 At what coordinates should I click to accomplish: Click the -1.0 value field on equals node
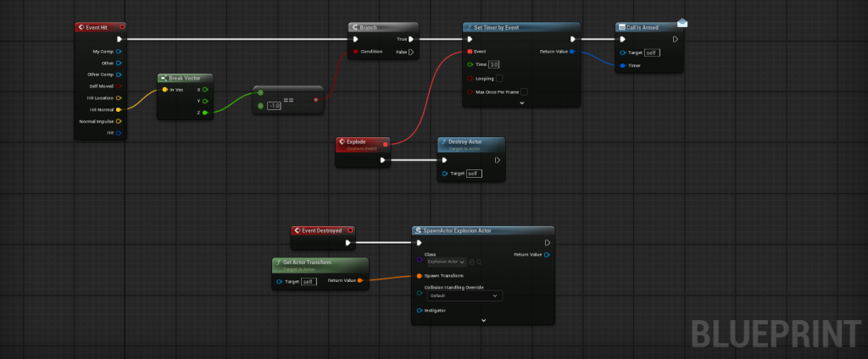(274, 105)
